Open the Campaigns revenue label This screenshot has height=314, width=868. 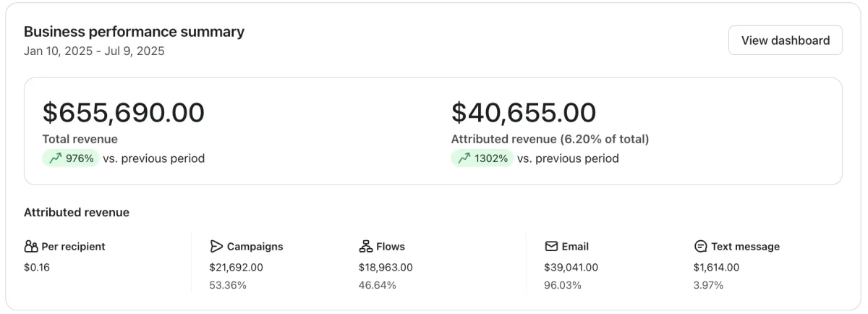click(x=255, y=247)
